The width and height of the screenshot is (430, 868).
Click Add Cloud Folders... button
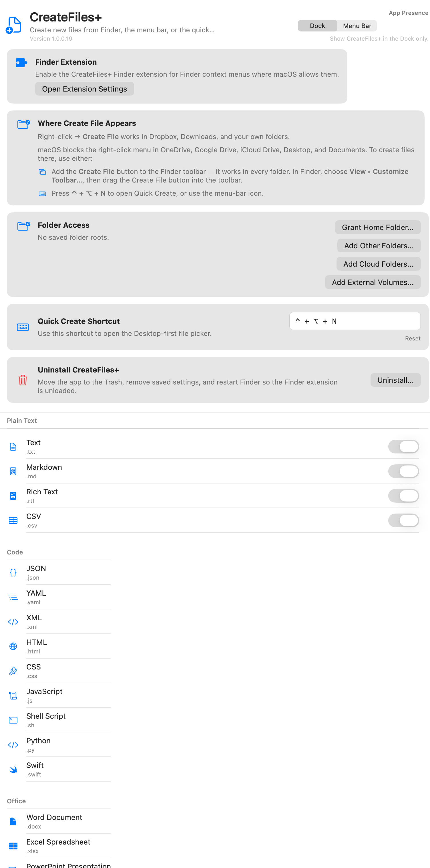coord(379,263)
